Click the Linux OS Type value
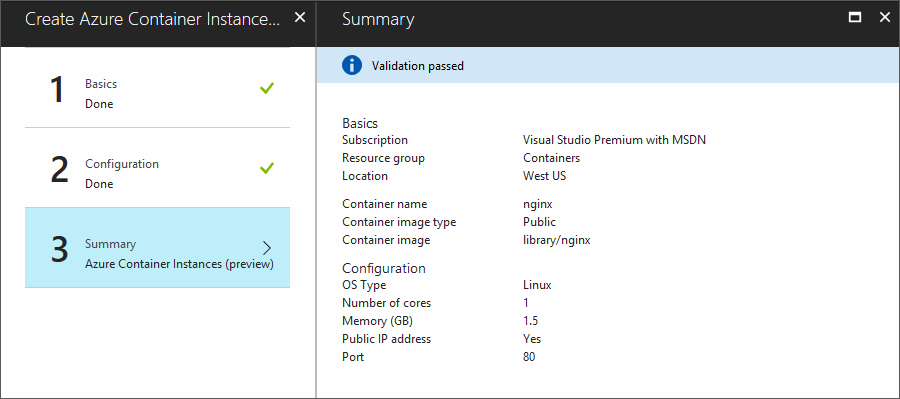The image size is (900, 399). click(537, 285)
